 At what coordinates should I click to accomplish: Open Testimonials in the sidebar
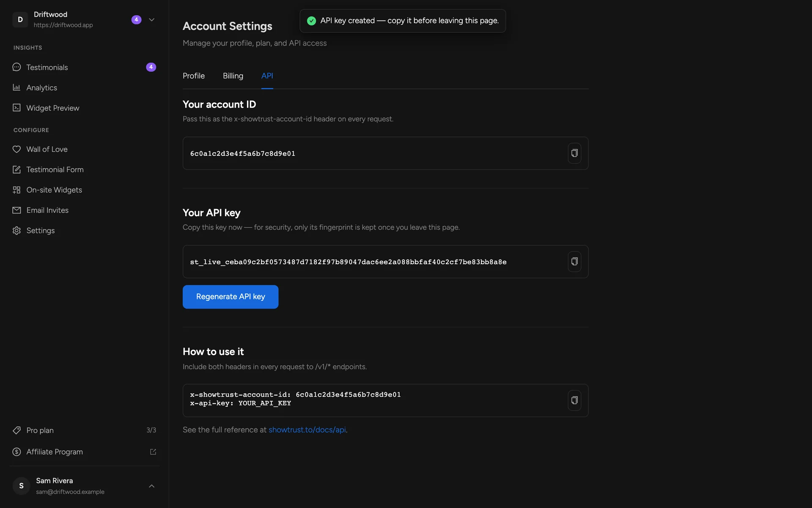tap(85, 67)
